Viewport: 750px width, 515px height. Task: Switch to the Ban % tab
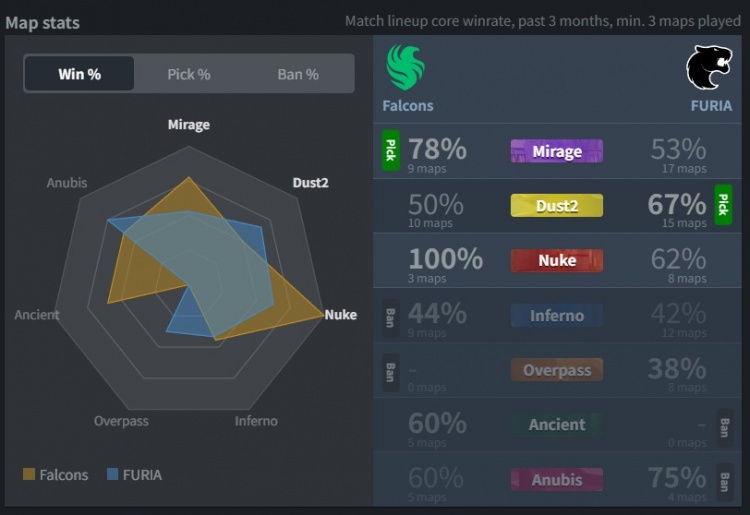298,74
